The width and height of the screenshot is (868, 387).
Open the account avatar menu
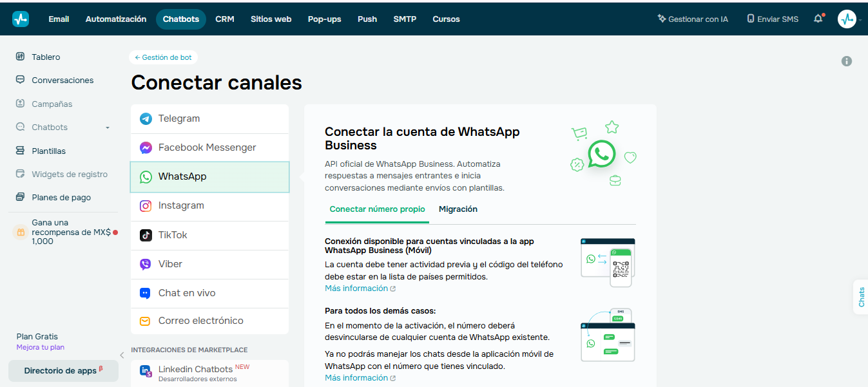pos(847,19)
